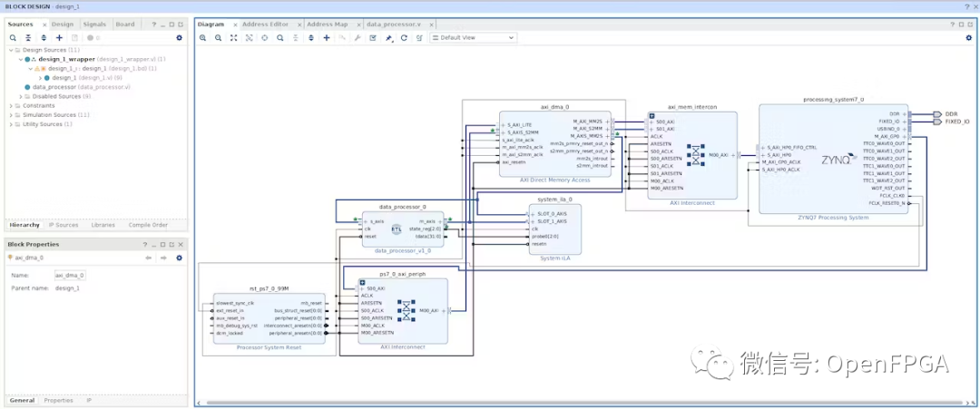Click the search icon in Sources panel
980x409 pixels.
[x=13, y=38]
